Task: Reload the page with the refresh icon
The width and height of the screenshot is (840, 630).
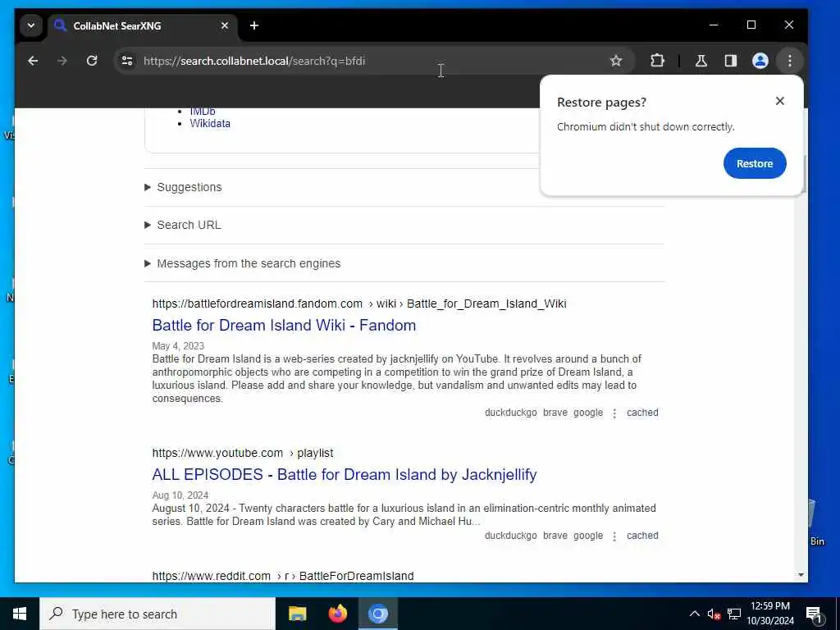Action: coord(92,61)
